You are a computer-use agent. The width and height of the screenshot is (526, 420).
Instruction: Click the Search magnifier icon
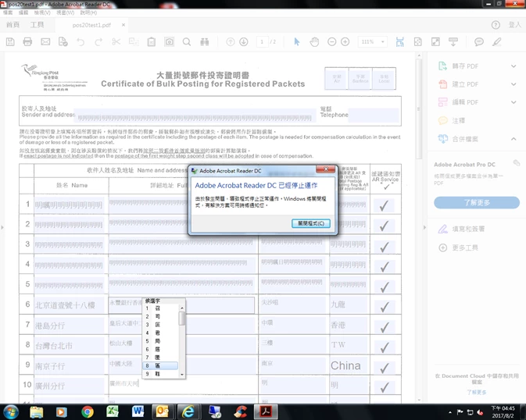(x=187, y=42)
